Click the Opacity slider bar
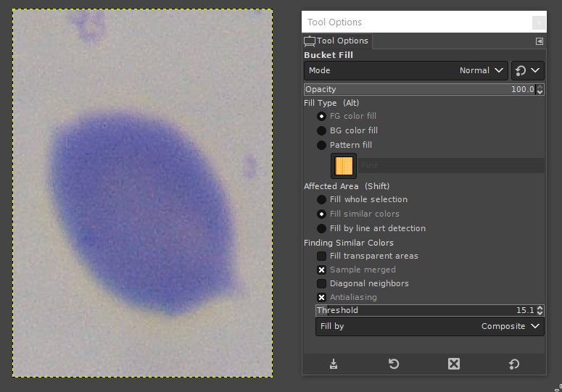The image size is (562, 392). tap(420, 90)
